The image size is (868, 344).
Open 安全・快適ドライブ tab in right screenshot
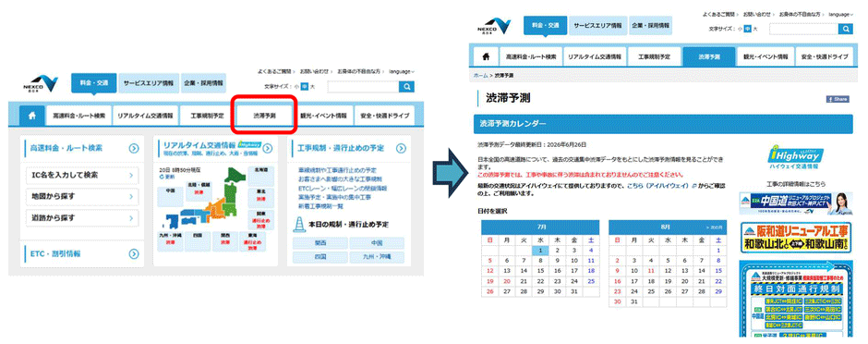tap(824, 56)
